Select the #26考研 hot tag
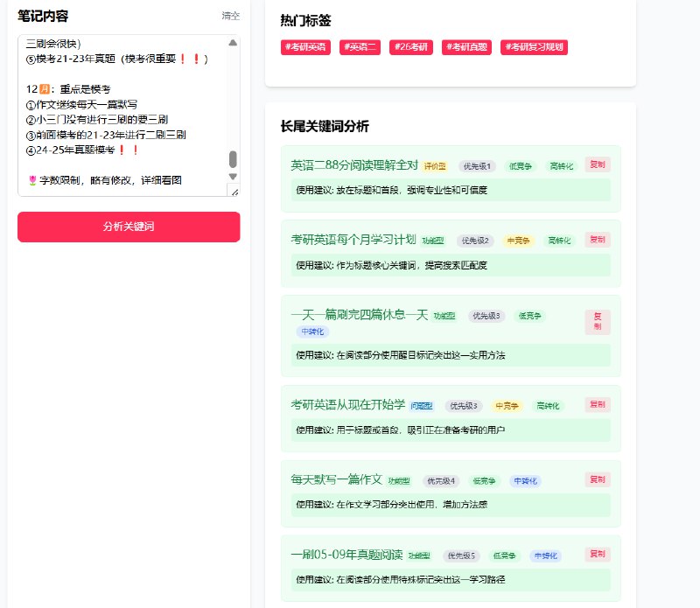The width and height of the screenshot is (700, 608). coord(410,47)
